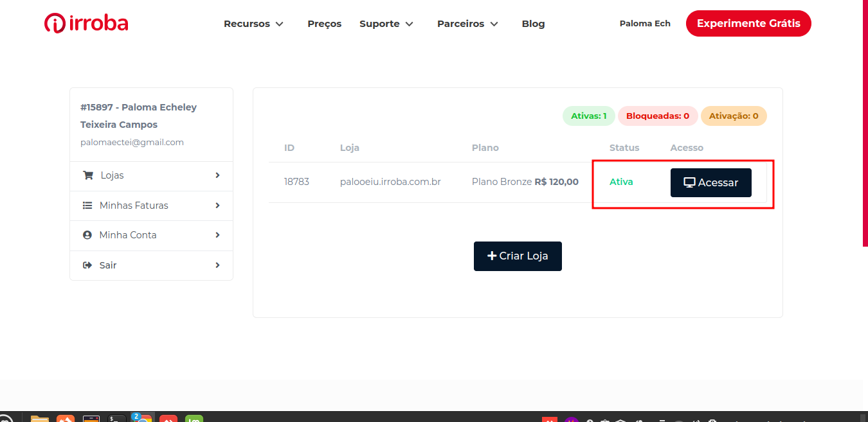Click the Paloma Ech account link
Screen dimensions: 868x422
645,24
